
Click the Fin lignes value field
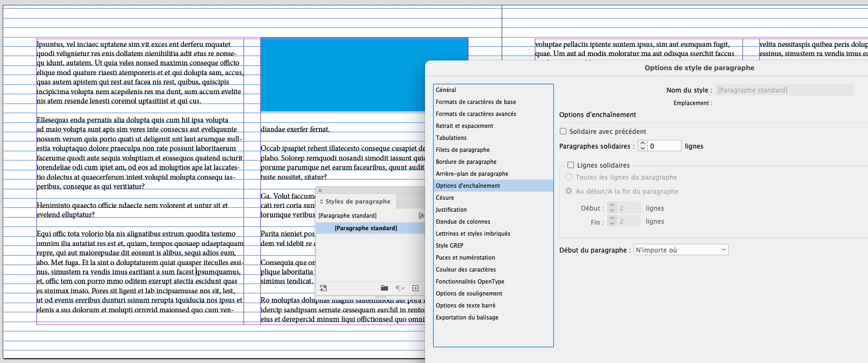coord(629,222)
